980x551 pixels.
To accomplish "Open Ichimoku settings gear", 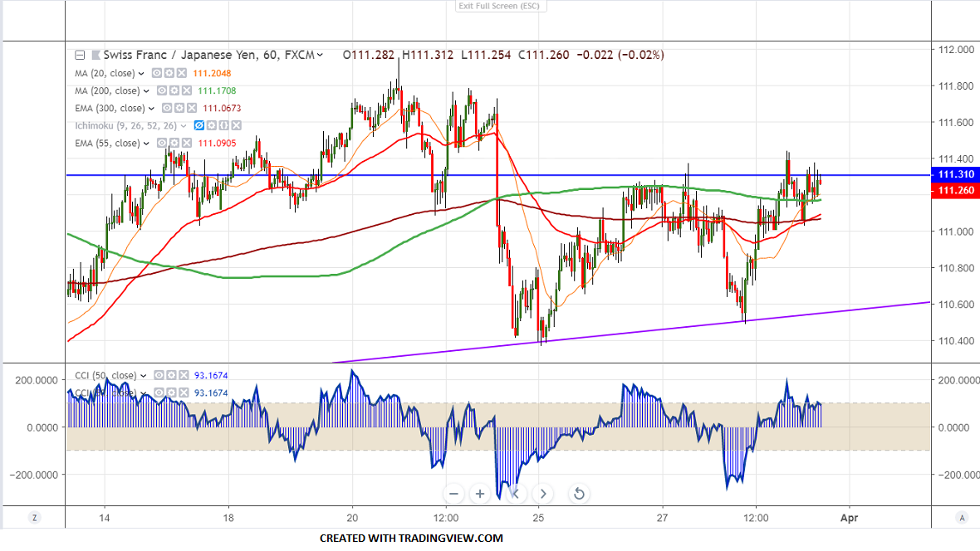I will [211, 125].
